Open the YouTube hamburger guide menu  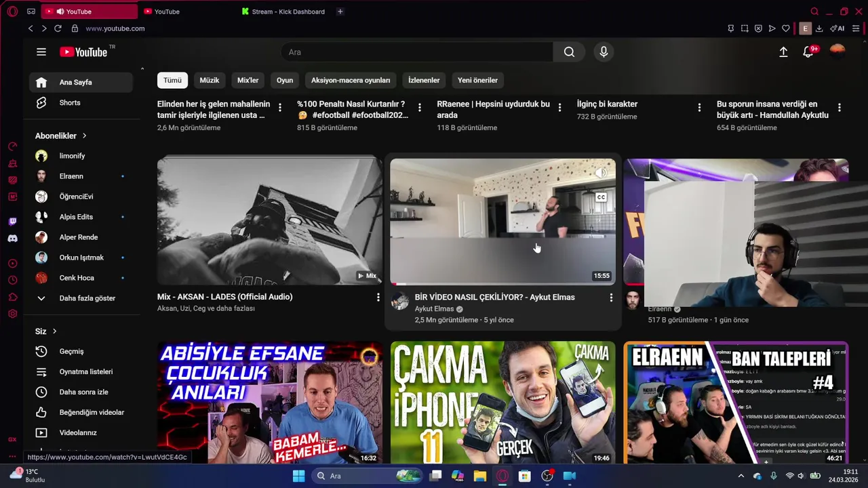41,52
